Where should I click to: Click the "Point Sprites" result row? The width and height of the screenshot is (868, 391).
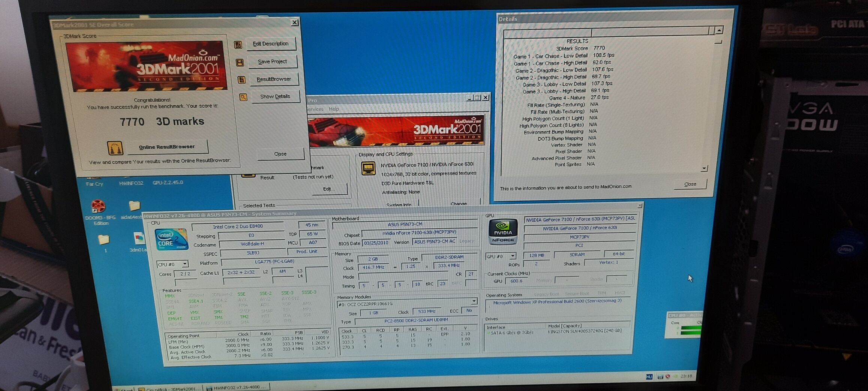[575, 164]
